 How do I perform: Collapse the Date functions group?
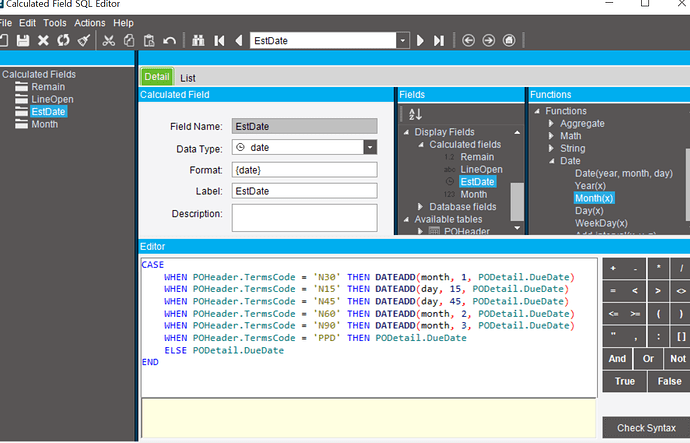551,161
